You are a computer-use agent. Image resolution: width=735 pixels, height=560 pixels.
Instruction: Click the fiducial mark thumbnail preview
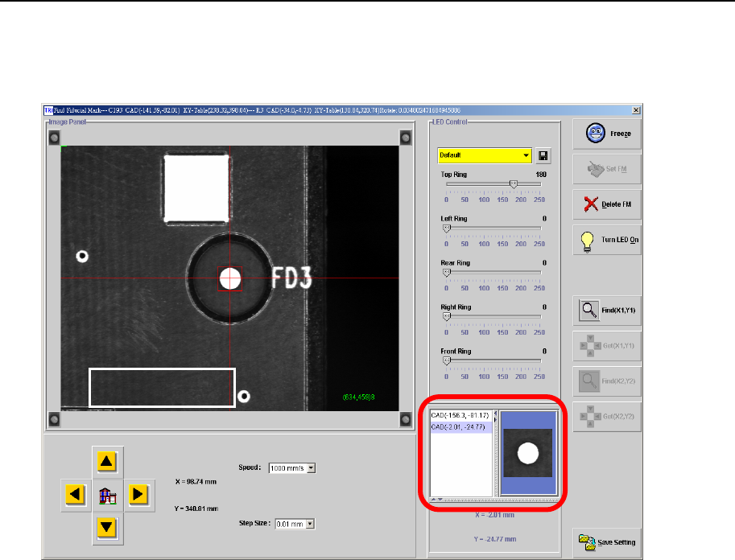tap(528, 453)
